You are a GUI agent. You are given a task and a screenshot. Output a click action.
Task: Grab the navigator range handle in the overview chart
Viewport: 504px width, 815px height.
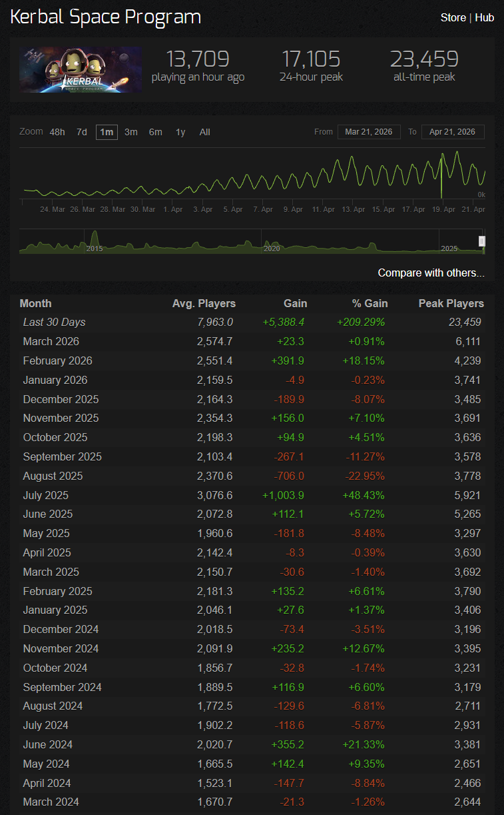[x=482, y=241]
